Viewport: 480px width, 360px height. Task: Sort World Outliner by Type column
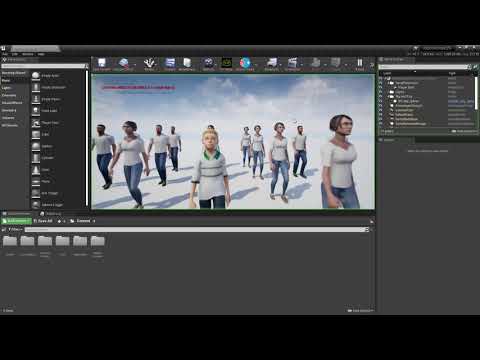pos(452,73)
